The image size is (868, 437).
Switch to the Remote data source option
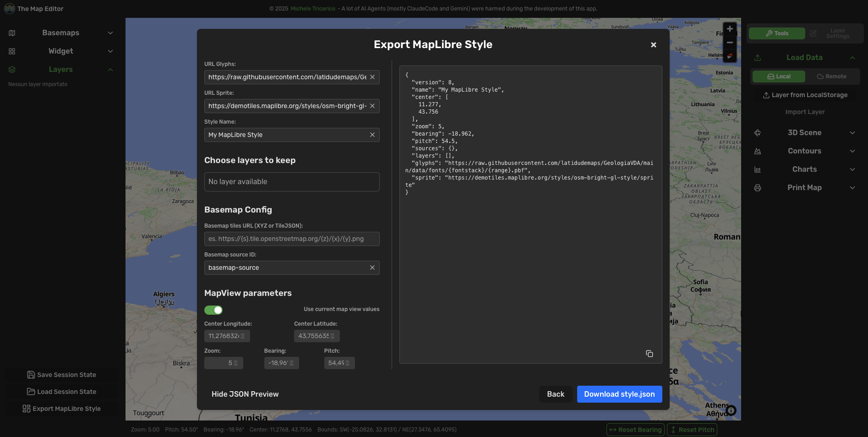[x=832, y=76]
